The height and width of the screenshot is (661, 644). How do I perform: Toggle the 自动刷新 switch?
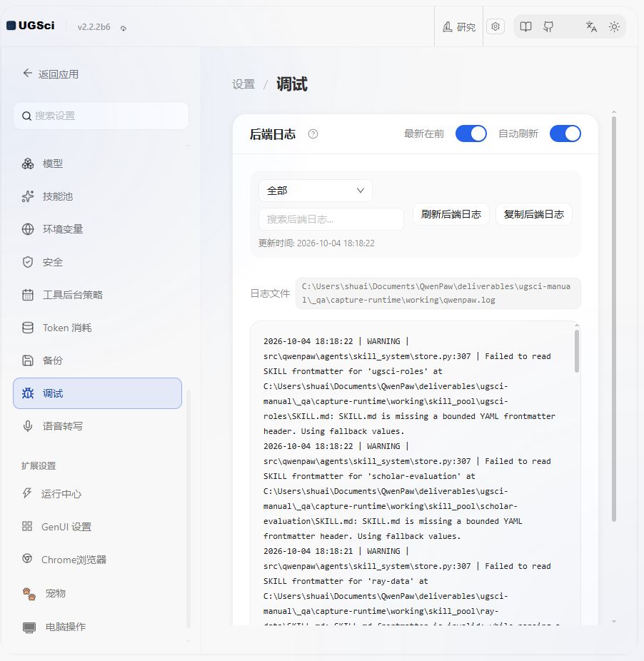click(x=565, y=133)
